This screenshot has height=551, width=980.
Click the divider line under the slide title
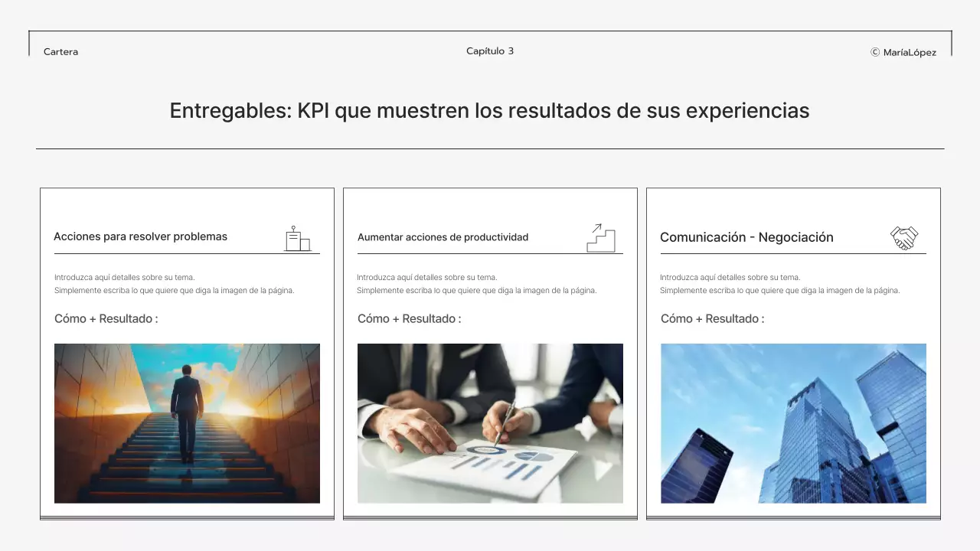pos(489,148)
